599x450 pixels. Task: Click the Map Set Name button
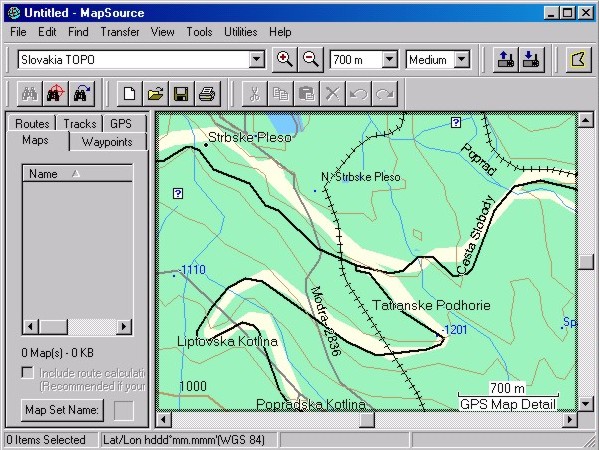tap(62, 410)
